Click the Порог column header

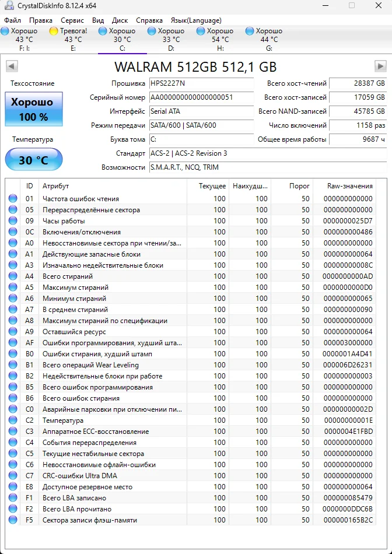pos(292,186)
